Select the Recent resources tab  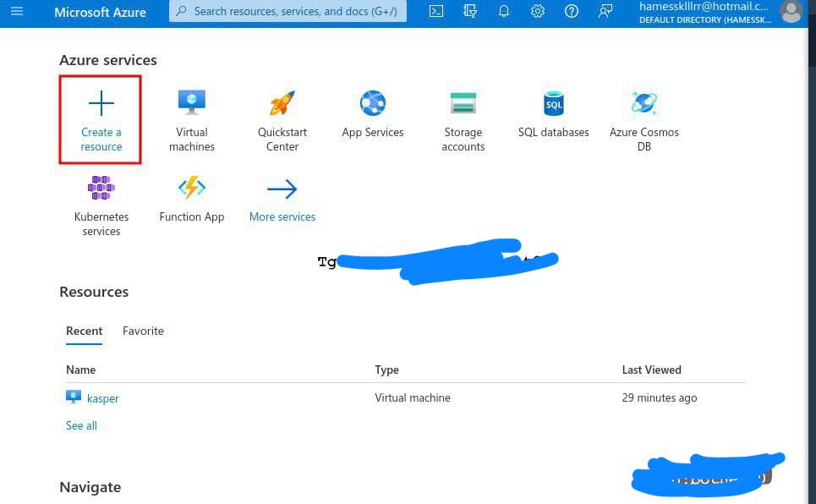[85, 331]
